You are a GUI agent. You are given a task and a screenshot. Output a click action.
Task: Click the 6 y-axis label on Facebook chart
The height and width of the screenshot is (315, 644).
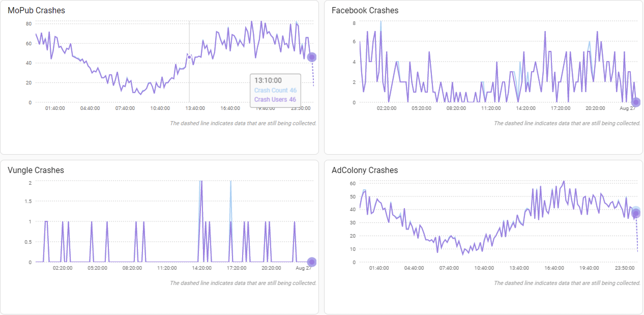[x=354, y=42]
